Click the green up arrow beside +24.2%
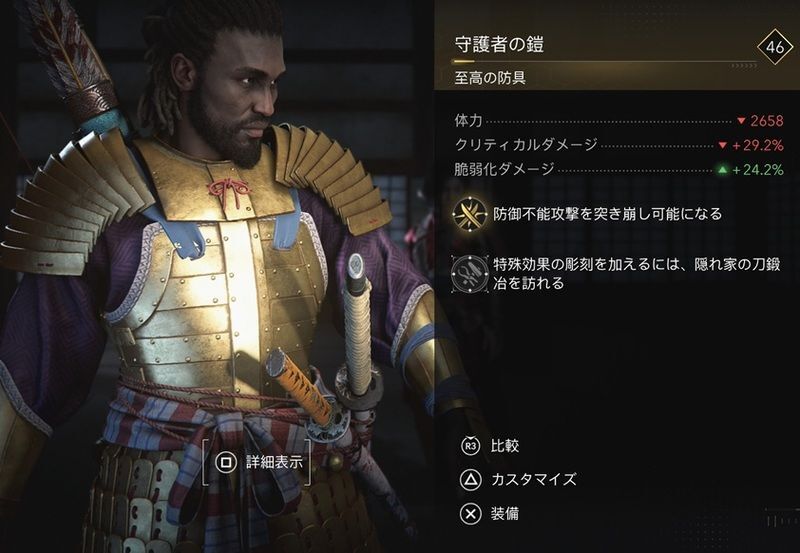The image size is (800, 553). click(x=722, y=170)
